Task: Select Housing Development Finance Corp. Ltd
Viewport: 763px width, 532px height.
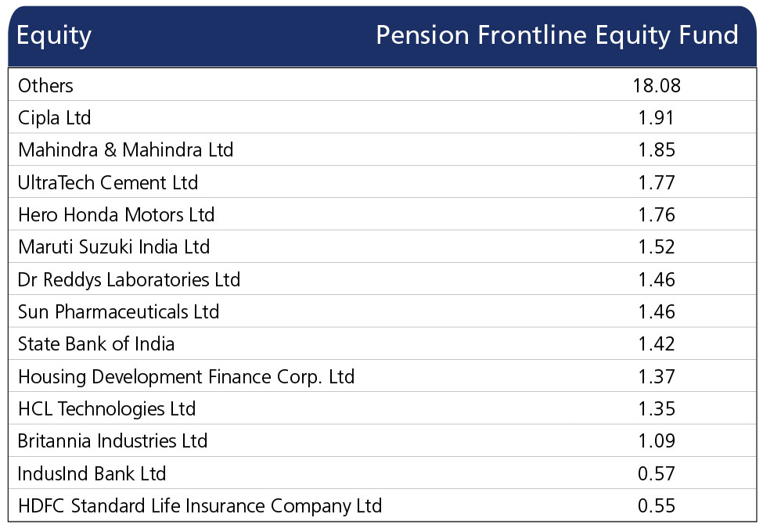Action: pyautogui.click(x=186, y=377)
